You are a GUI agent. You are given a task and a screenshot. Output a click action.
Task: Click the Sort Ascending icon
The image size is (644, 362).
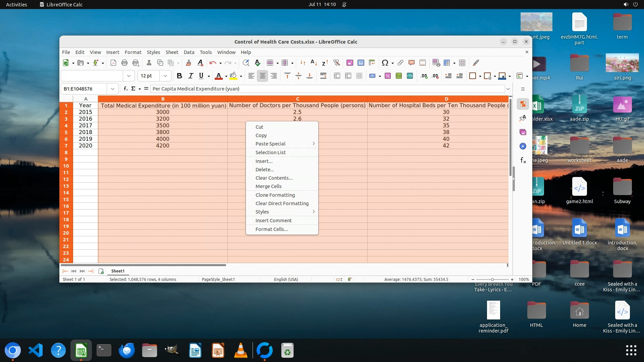click(314, 63)
